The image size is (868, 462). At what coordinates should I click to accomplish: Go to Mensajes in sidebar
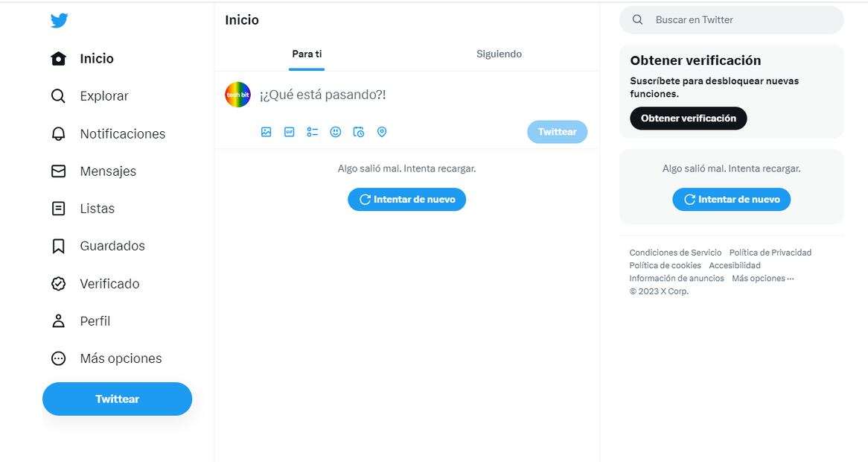pos(108,171)
